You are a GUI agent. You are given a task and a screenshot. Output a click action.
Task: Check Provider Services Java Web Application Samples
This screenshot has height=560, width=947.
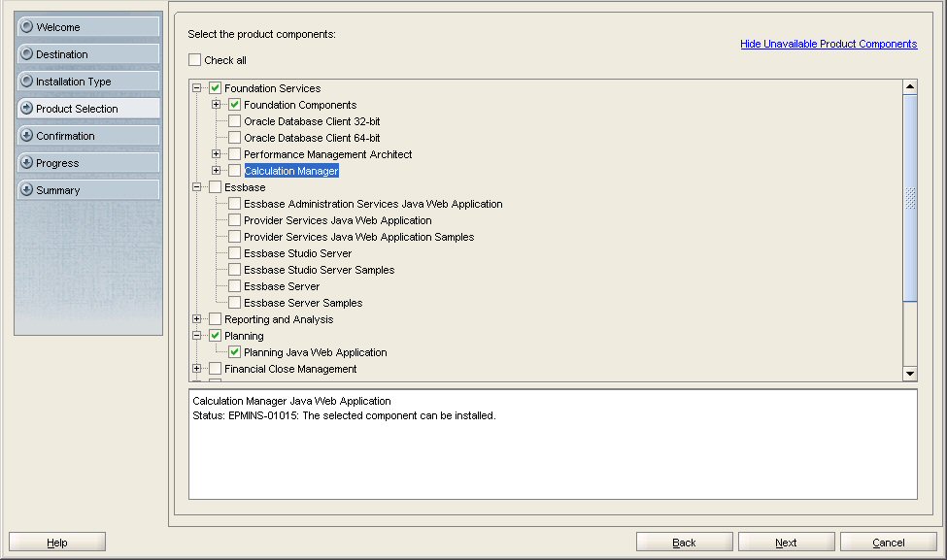[234, 237]
